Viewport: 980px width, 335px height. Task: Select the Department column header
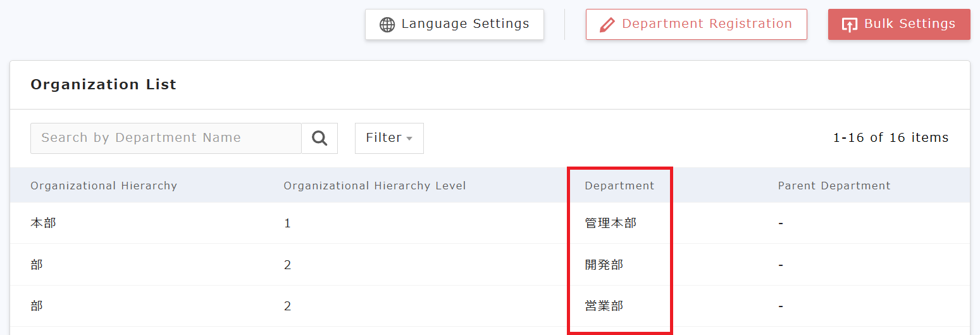pos(619,186)
